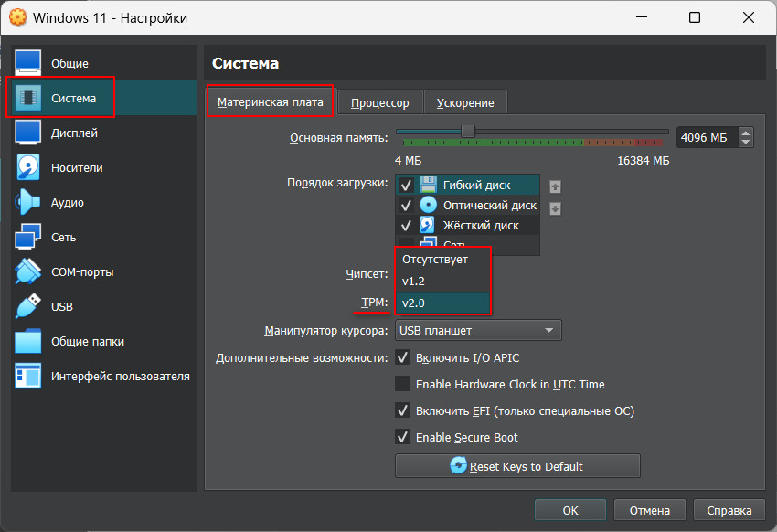This screenshot has height=532, width=777.
Task: Click the 4096 МБ memory input field
Action: [x=707, y=137]
